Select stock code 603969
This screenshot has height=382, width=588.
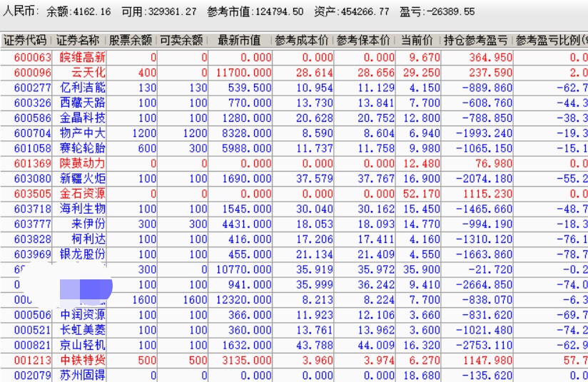(33, 254)
